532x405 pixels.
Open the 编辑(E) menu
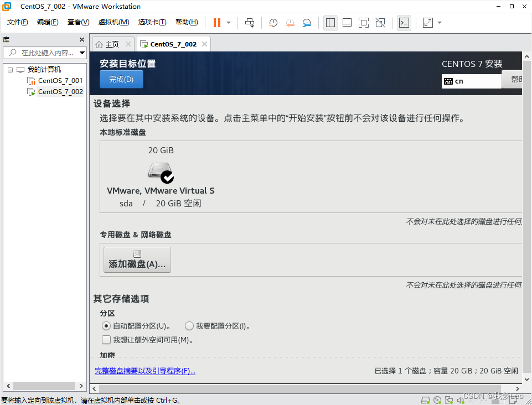click(x=48, y=22)
